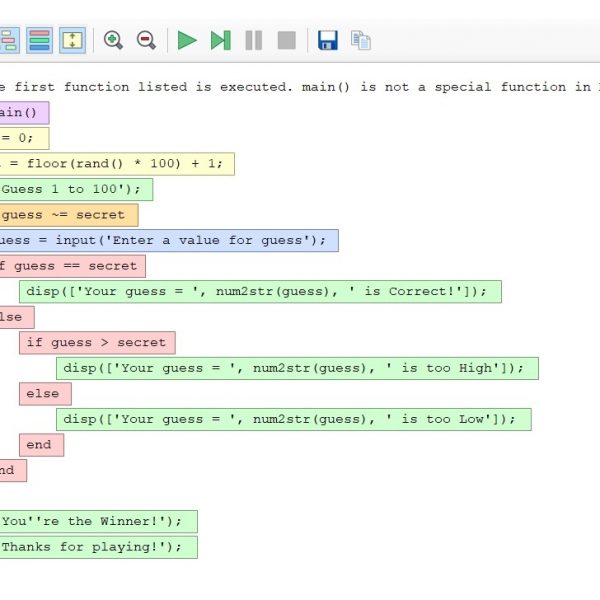This screenshot has width=600, height=600.
Task: Click the Stop execution square icon
Action: (x=286, y=40)
